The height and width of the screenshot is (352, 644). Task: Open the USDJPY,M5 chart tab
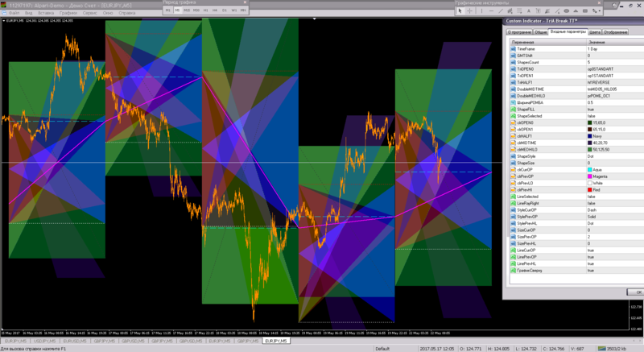(45, 342)
